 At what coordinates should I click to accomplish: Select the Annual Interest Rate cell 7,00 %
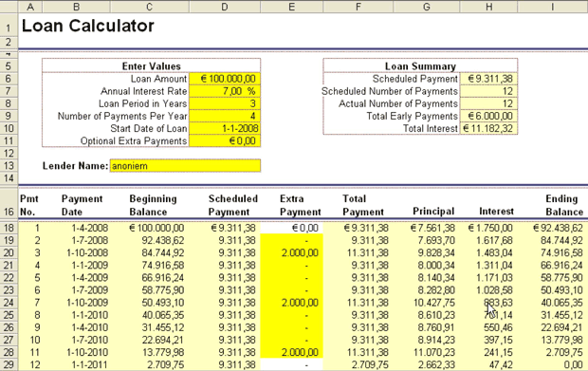tap(225, 91)
